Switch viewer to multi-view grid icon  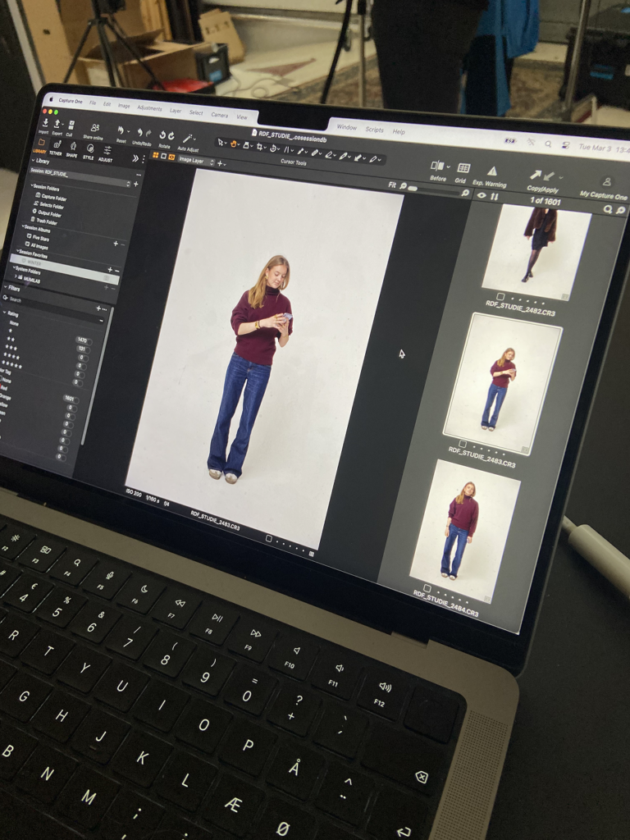click(155, 155)
